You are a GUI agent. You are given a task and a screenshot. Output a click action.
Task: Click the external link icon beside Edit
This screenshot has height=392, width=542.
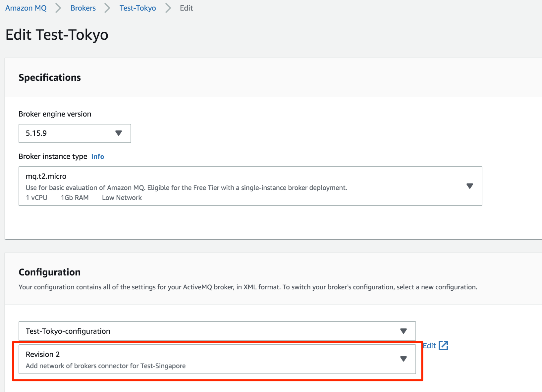[443, 346]
